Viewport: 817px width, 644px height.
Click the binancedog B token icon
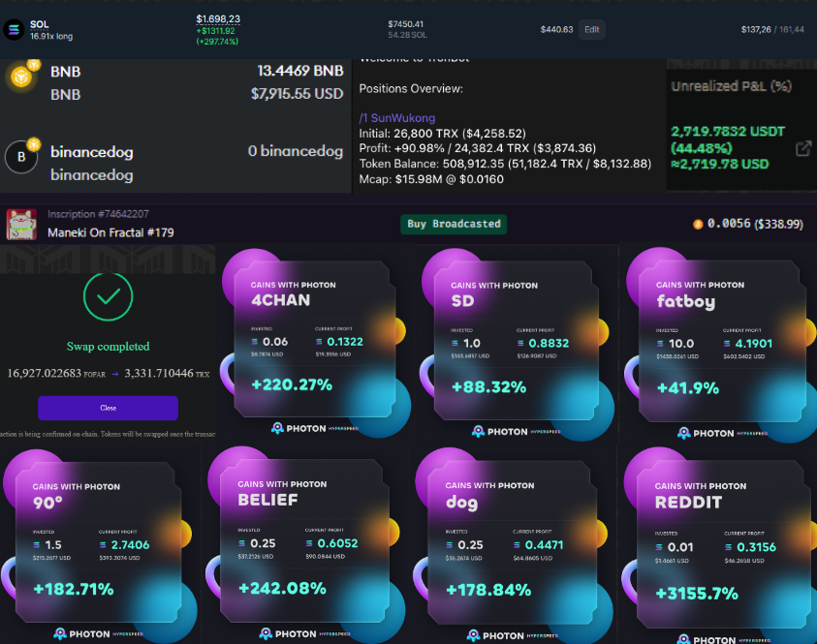[21, 156]
